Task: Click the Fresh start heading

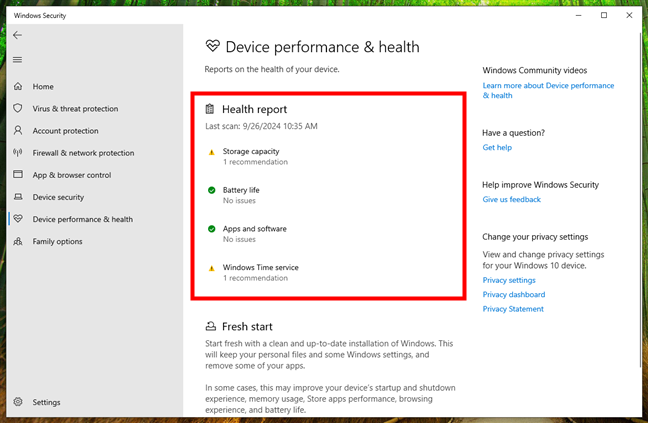Action: [247, 327]
